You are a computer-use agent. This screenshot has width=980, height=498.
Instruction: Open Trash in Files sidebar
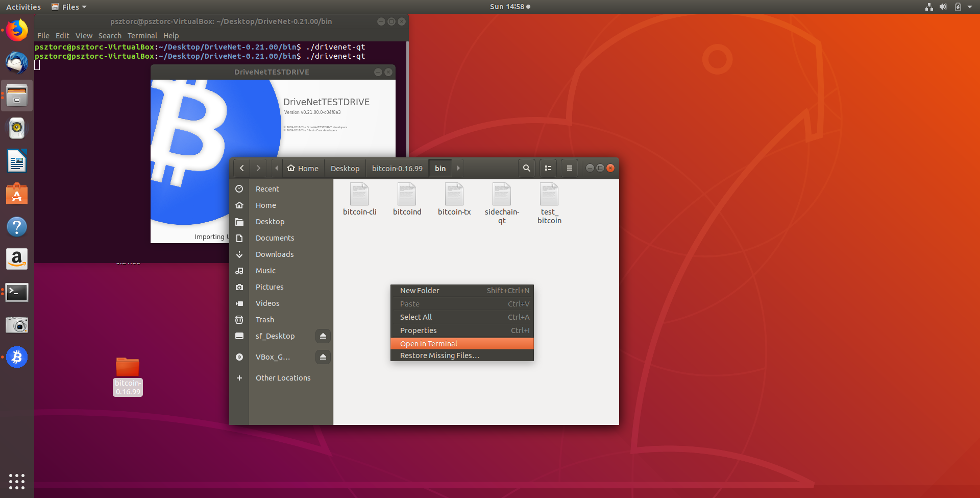pyautogui.click(x=281, y=320)
